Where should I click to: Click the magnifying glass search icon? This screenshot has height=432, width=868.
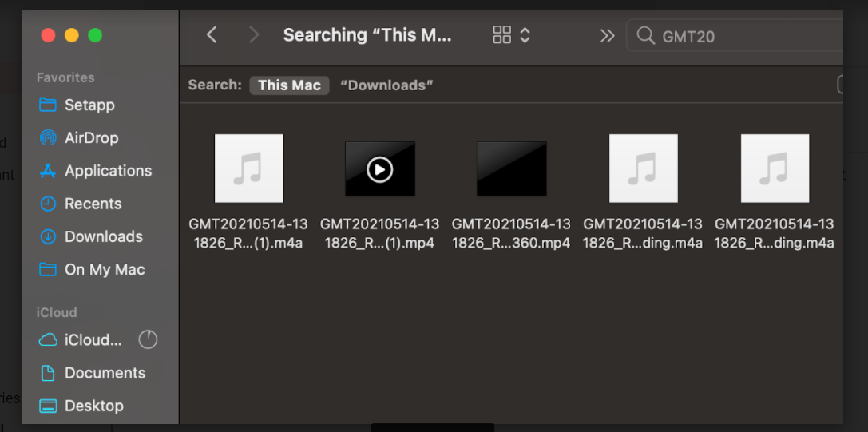click(x=645, y=35)
